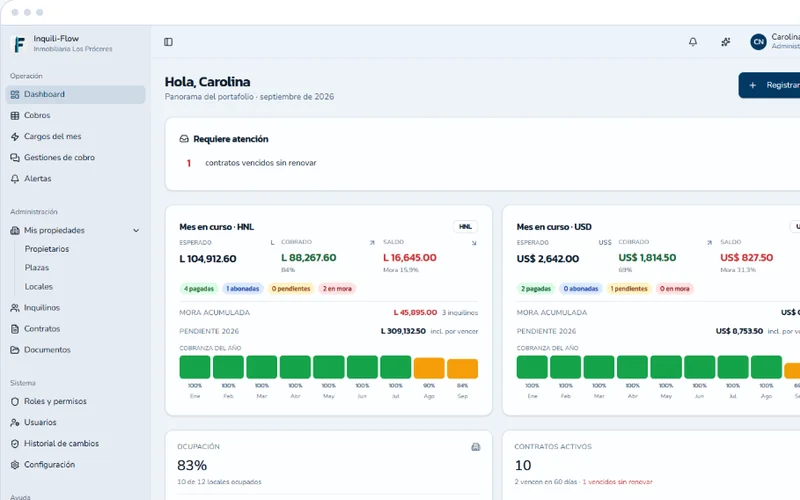Image resolution: width=800 pixels, height=500 pixels.
Task: Select Plazas submenu item
Action: pyautogui.click(x=37, y=268)
